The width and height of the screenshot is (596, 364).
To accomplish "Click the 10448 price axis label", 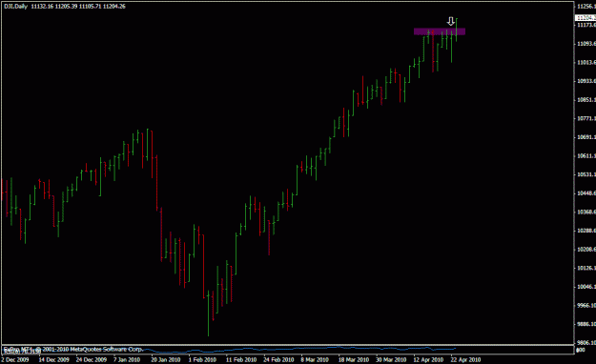I will 586,193.
